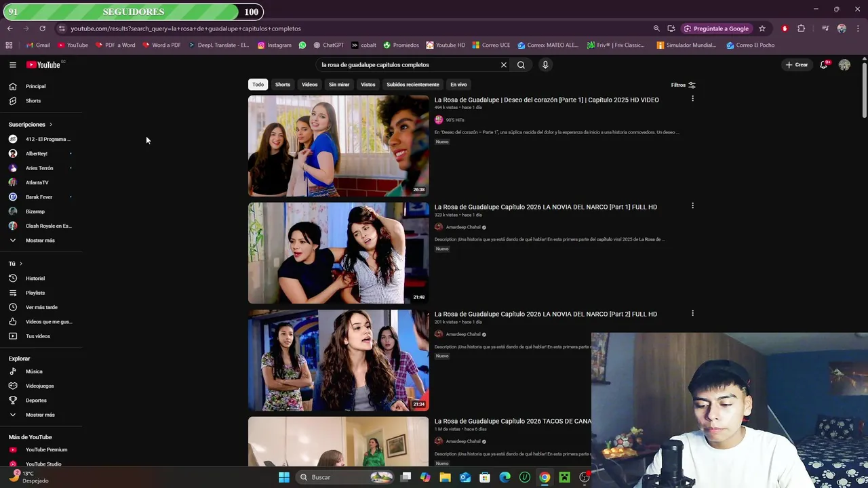Select the Shorts filter chip
This screenshot has height=488, width=868.
[283, 85]
